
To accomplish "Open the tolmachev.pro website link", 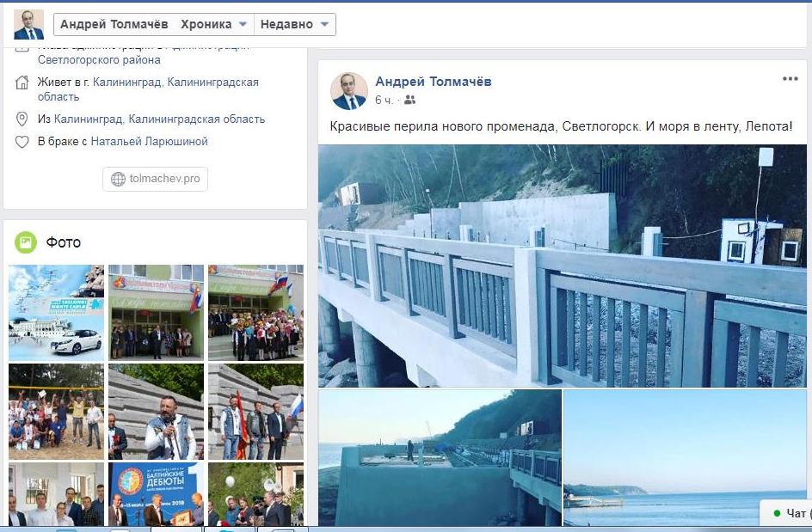I will [x=155, y=179].
